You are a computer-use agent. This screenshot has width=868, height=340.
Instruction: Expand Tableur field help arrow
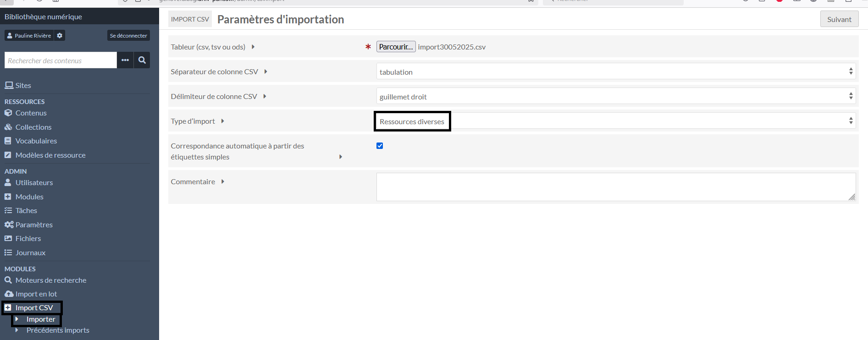[253, 47]
